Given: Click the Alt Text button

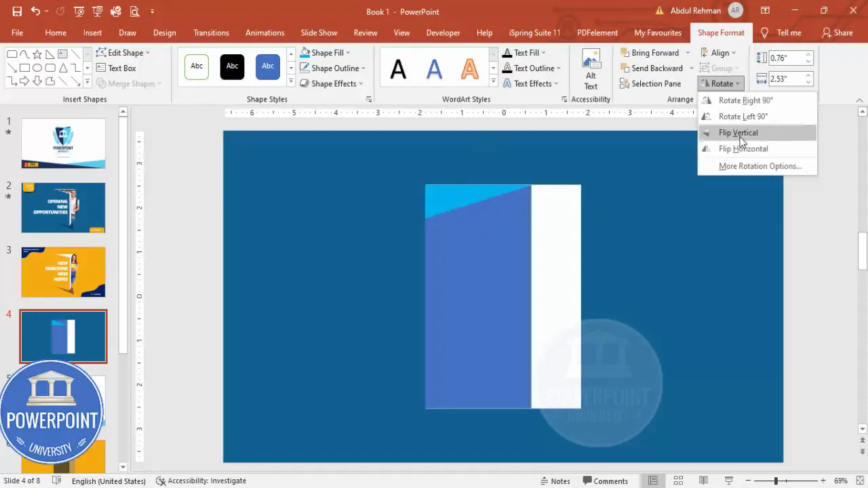Looking at the screenshot, I should point(591,69).
